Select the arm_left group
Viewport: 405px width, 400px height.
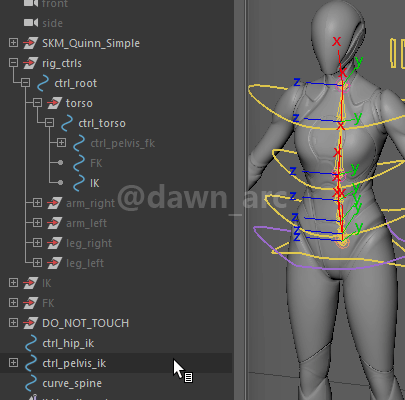pos(86,223)
